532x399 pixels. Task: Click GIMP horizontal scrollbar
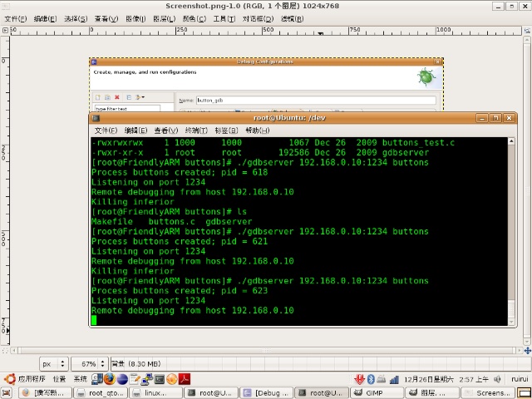pyautogui.click(x=266, y=351)
